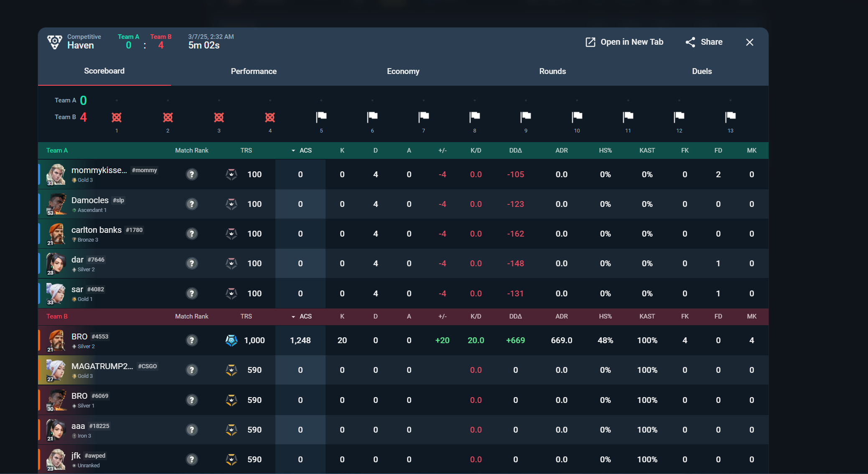Switch to the Performance tab

(254, 71)
